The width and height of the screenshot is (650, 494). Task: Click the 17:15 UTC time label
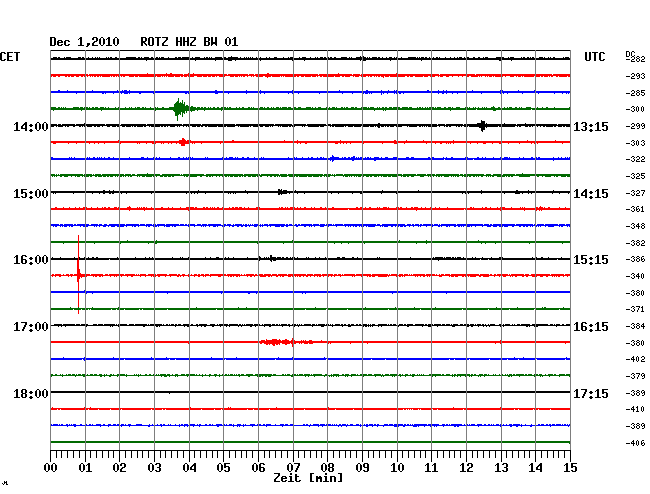591,393
